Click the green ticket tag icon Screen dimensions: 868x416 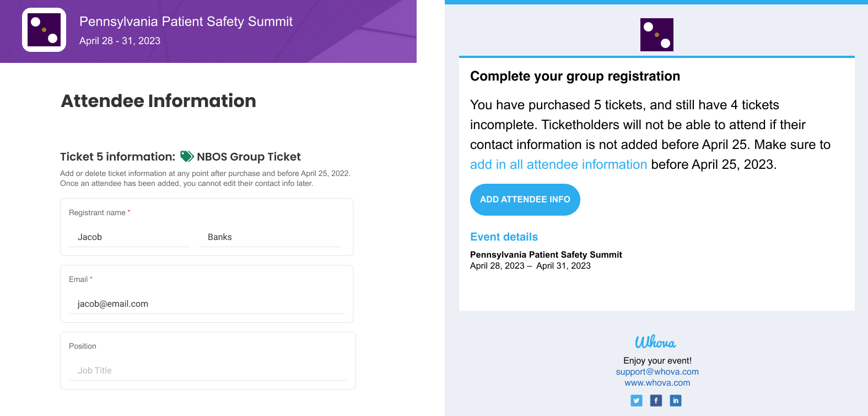[187, 157]
